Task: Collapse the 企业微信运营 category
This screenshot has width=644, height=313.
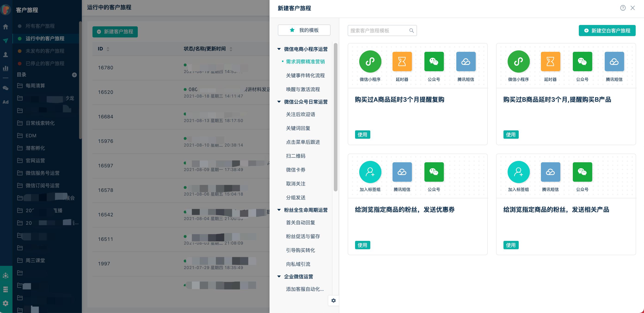Action: [279, 276]
